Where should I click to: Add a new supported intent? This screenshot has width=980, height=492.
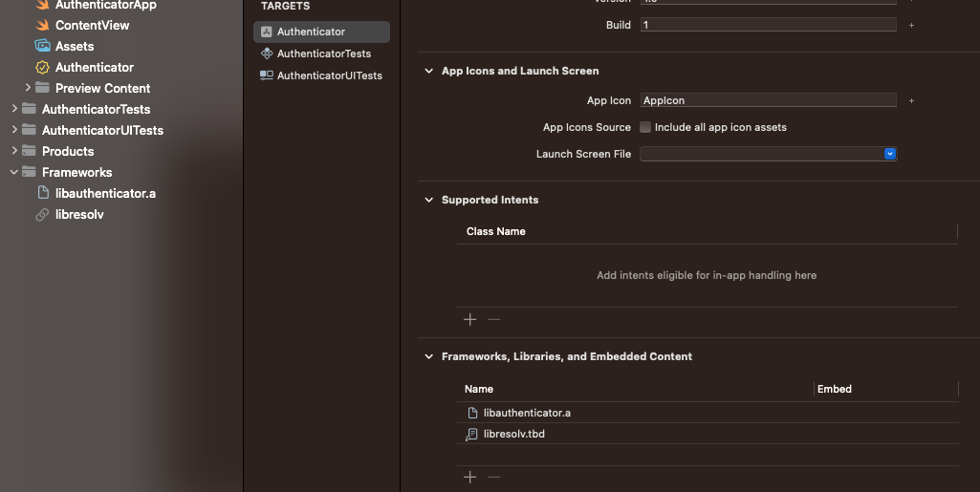point(469,319)
